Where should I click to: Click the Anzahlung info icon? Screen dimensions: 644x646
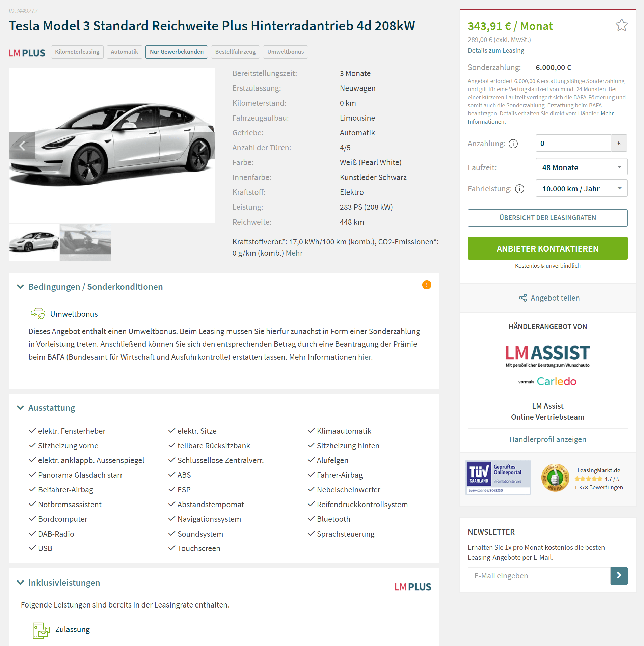513,144
